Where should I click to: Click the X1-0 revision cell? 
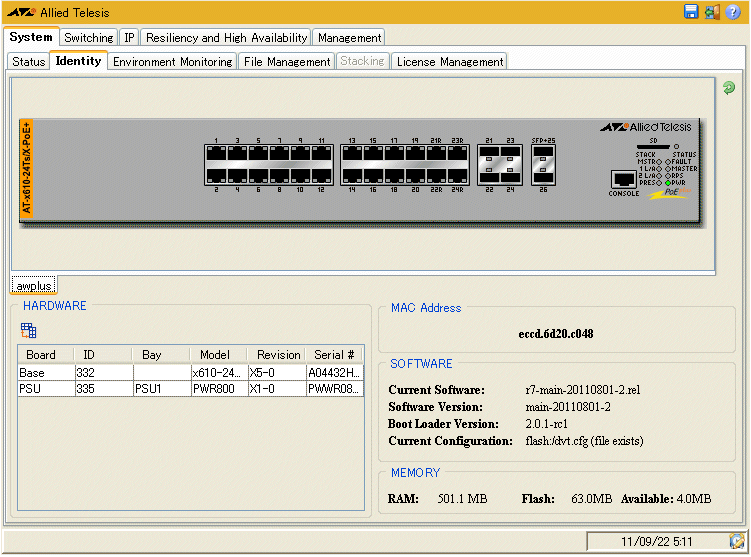(277, 388)
